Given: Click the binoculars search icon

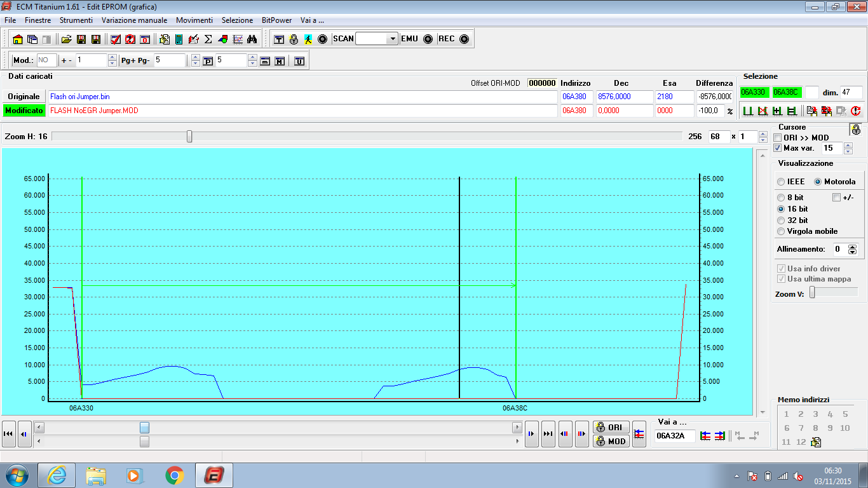Looking at the screenshot, I should [252, 39].
